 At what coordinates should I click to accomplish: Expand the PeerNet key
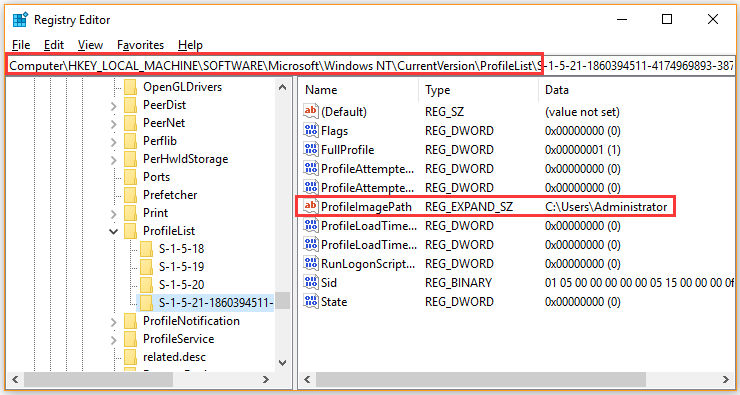pyautogui.click(x=113, y=125)
